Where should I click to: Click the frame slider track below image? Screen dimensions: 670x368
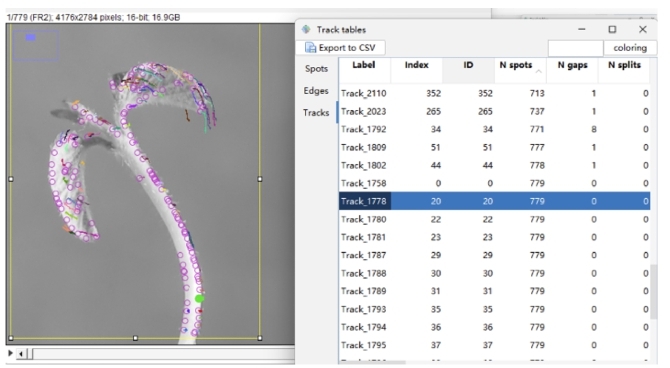point(162,353)
